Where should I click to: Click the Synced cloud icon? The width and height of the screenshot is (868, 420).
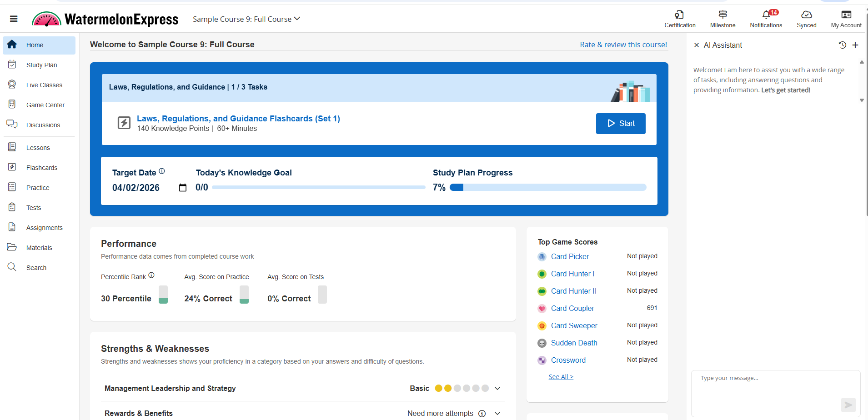tap(806, 15)
